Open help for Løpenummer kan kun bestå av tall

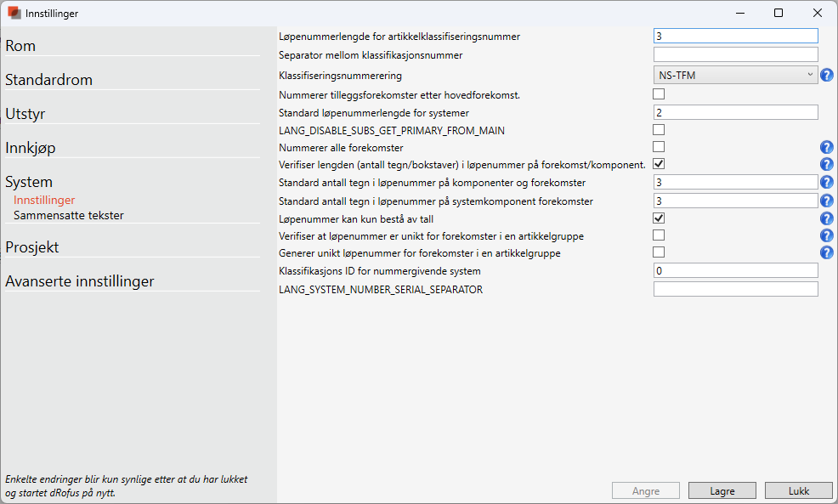coord(826,218)
